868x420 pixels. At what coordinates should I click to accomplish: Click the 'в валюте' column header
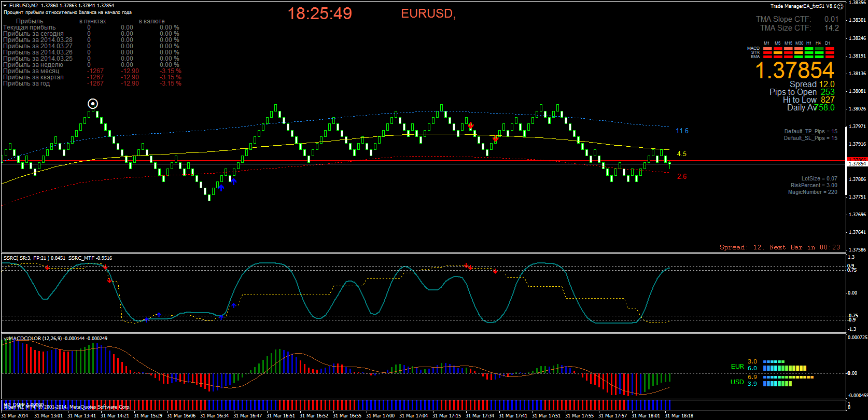(152, 21)
